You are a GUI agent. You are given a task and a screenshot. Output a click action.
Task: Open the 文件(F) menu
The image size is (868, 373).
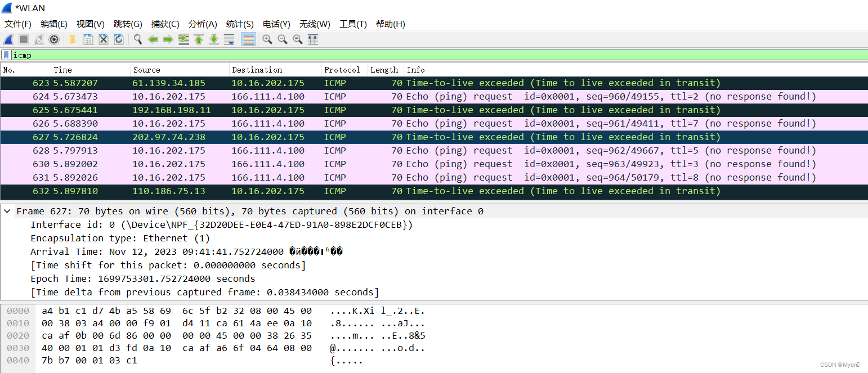pyautogui.click(x=18, y=24)
